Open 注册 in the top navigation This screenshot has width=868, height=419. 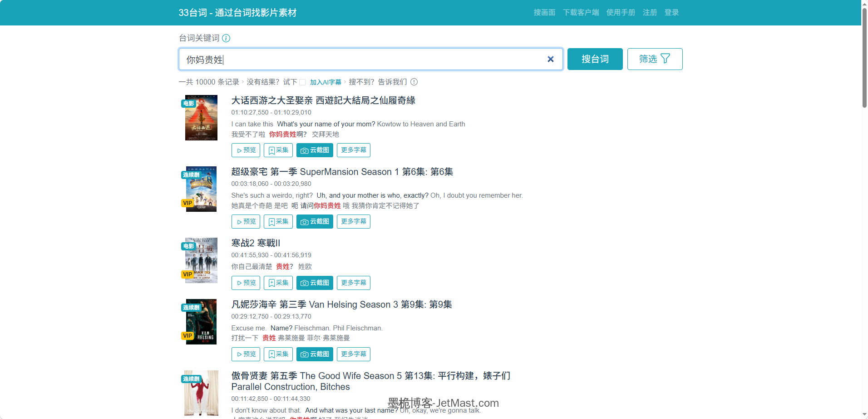coord(650,12)
